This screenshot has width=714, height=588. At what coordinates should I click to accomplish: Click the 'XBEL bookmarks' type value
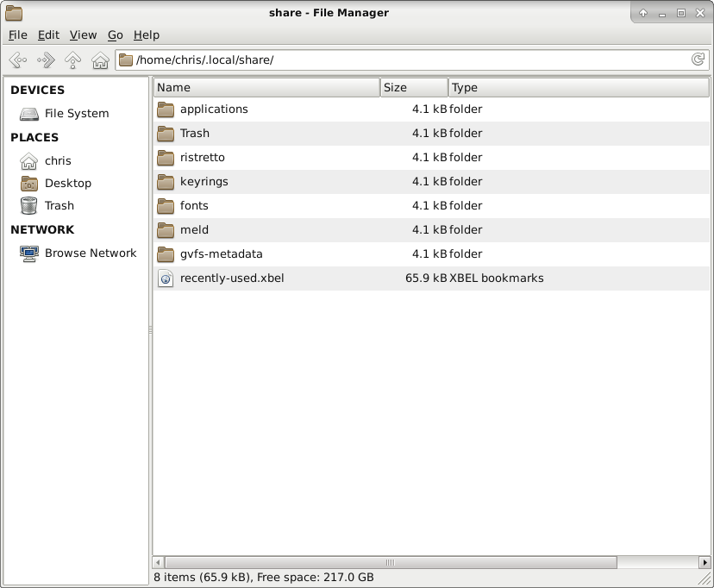(497, 278)
